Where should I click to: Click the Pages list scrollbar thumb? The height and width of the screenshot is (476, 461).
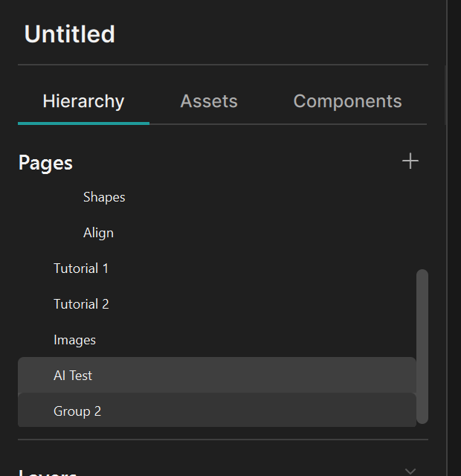pos(422,347)
